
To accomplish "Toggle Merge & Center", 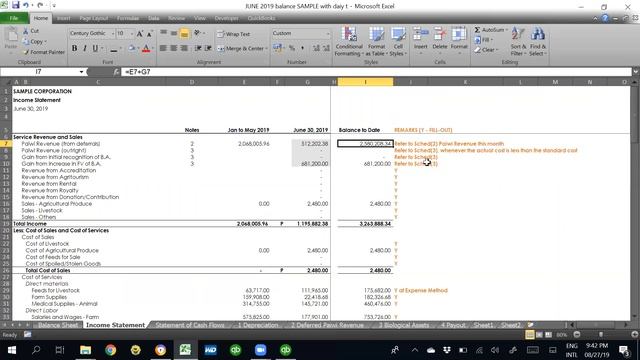I will [240, 49].
